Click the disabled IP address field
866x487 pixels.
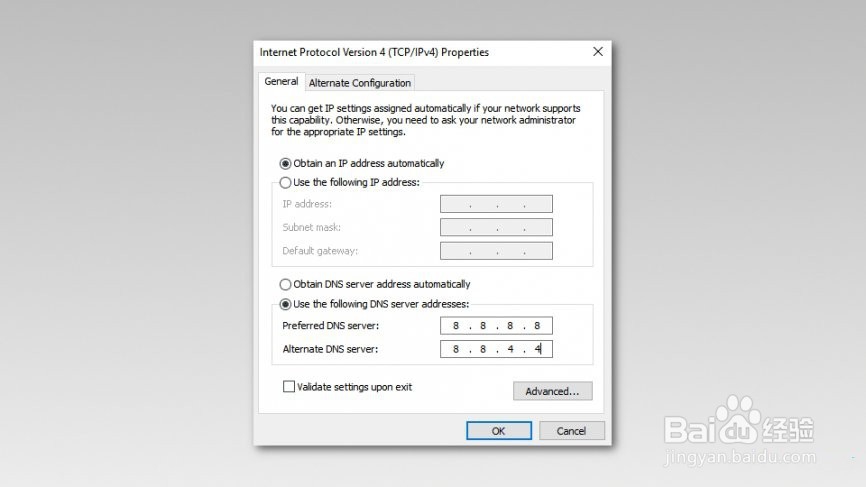tap(496, 204)
